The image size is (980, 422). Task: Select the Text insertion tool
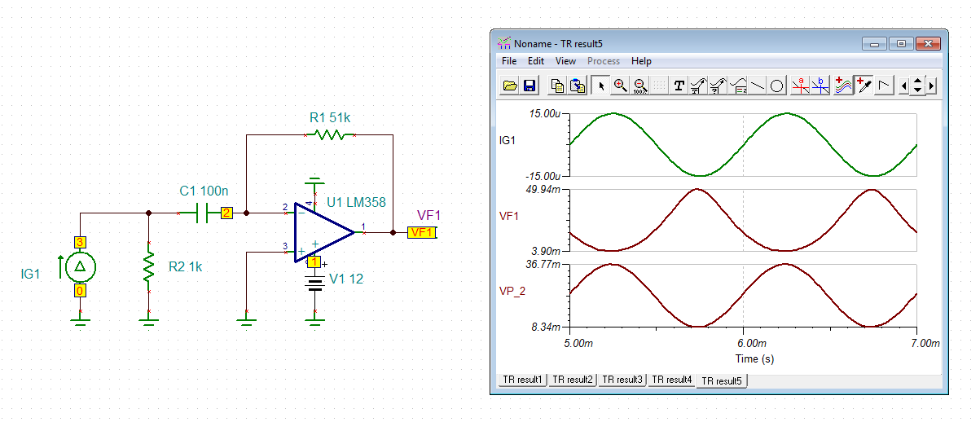pos(679,86)
